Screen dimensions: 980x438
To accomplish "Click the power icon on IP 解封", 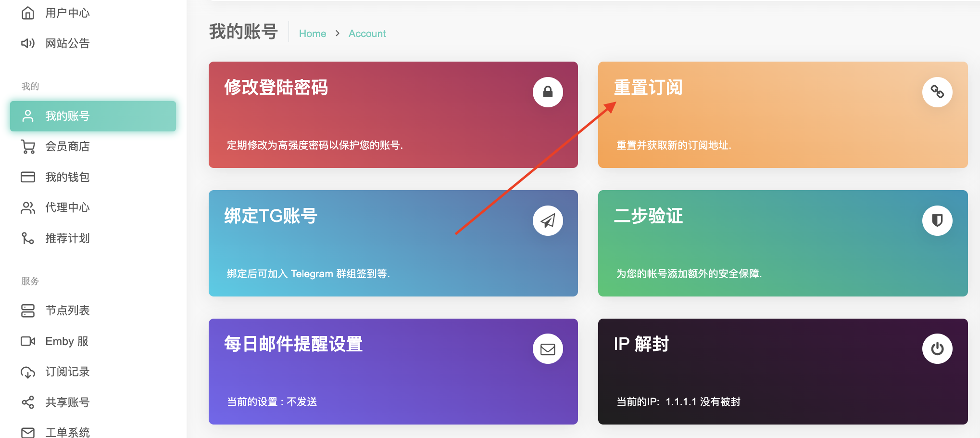I will (937, 349).
